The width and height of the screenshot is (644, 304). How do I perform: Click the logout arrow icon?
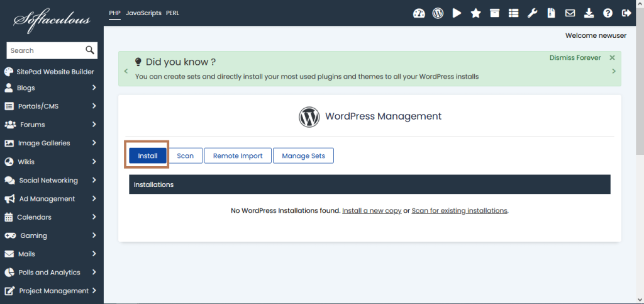tap(626, 13)
